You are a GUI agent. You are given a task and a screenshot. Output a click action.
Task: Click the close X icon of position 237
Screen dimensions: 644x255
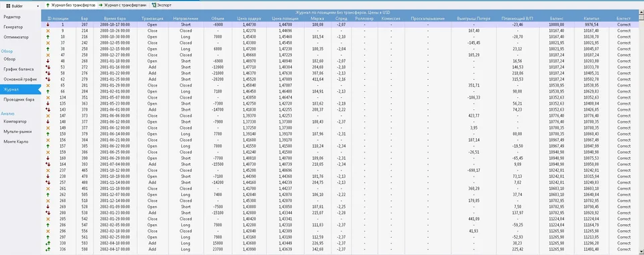click(48, 170)
